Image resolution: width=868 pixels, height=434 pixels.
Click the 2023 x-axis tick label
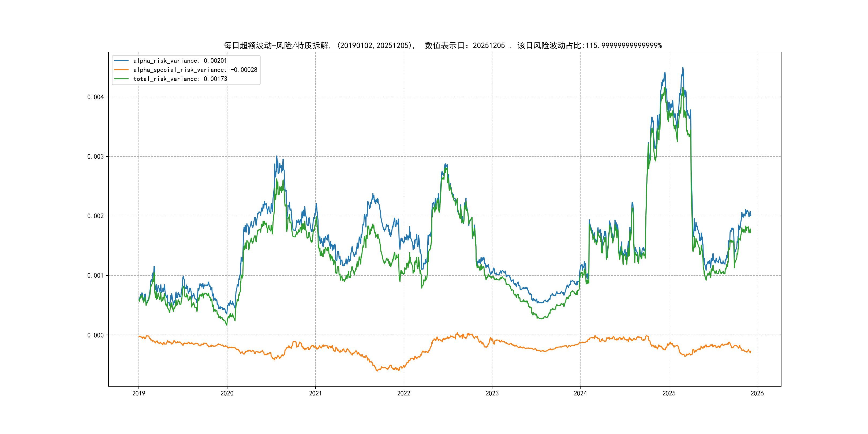pos(492,393)
